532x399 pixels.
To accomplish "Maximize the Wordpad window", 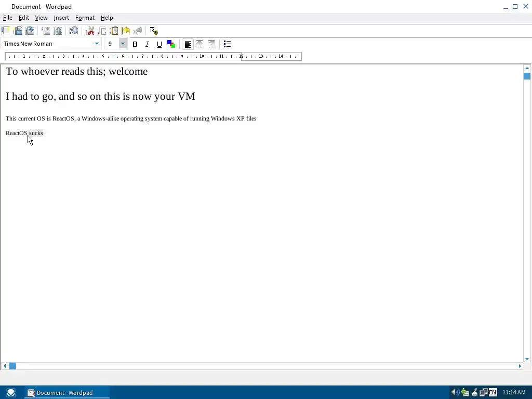I will 515,6.
